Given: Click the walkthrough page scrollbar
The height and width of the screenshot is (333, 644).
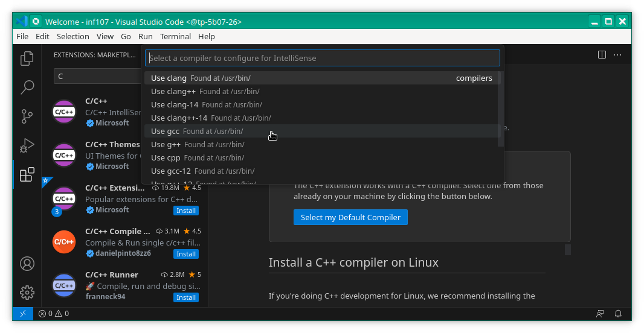Looking at the screenshot, I should 568,249.
